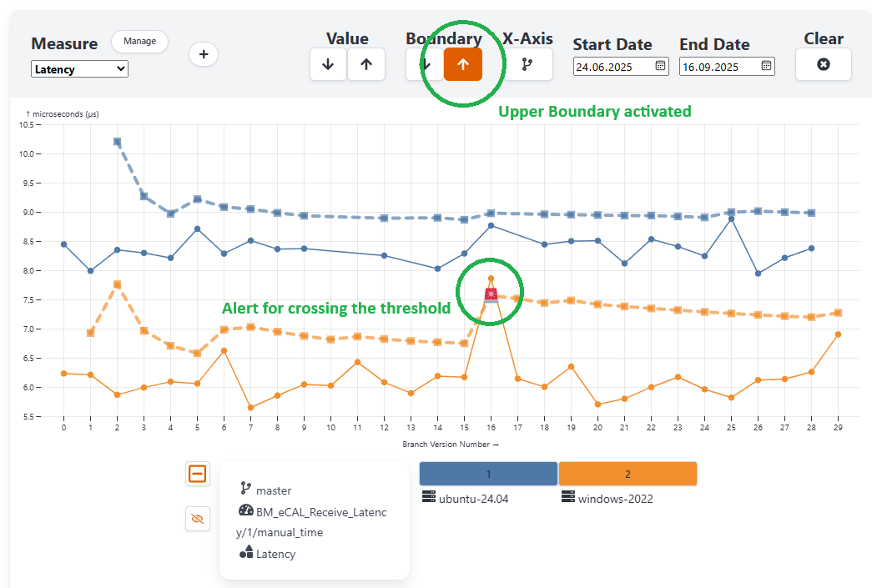Click the Manage button
The width and height of the screenshot is (872, 588).
[139, 41]
